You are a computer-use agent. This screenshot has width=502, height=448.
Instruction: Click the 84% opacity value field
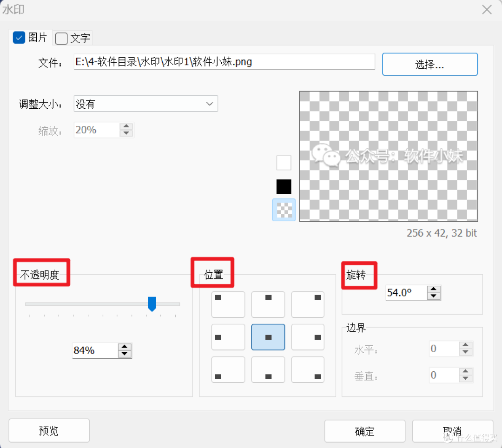tap(95, 350)
